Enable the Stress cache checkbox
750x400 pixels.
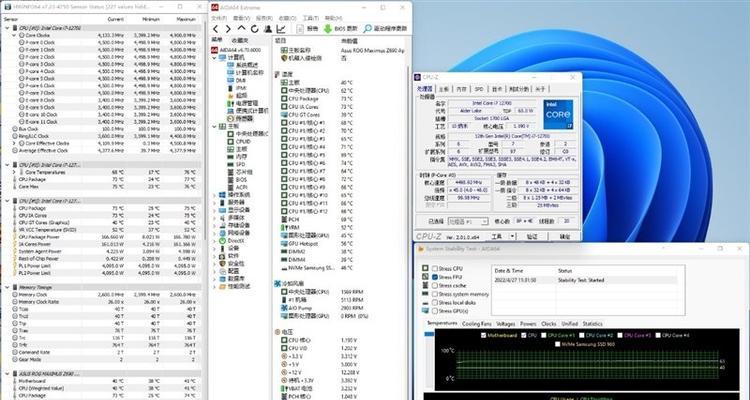tap(435, 286)
